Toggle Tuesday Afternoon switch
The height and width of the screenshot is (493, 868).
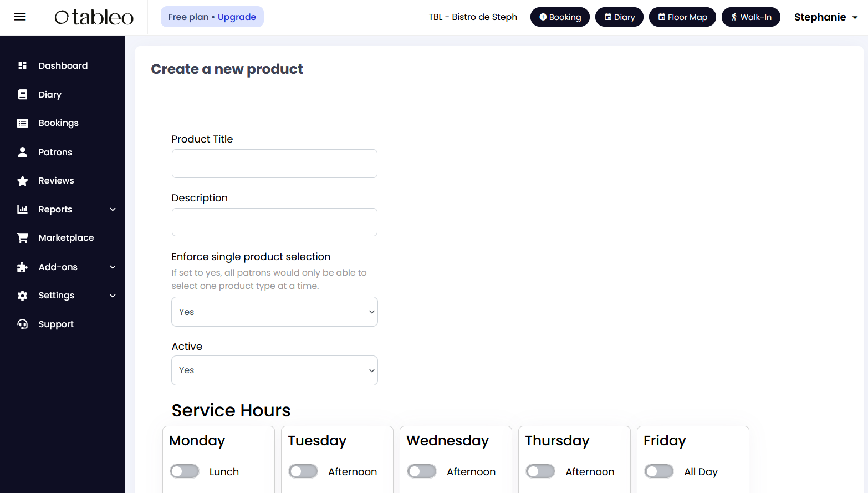coord(303,471)
